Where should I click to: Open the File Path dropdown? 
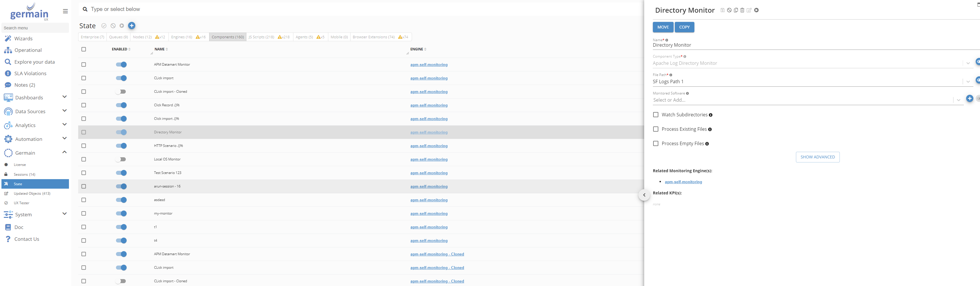(x=968, y=82)
